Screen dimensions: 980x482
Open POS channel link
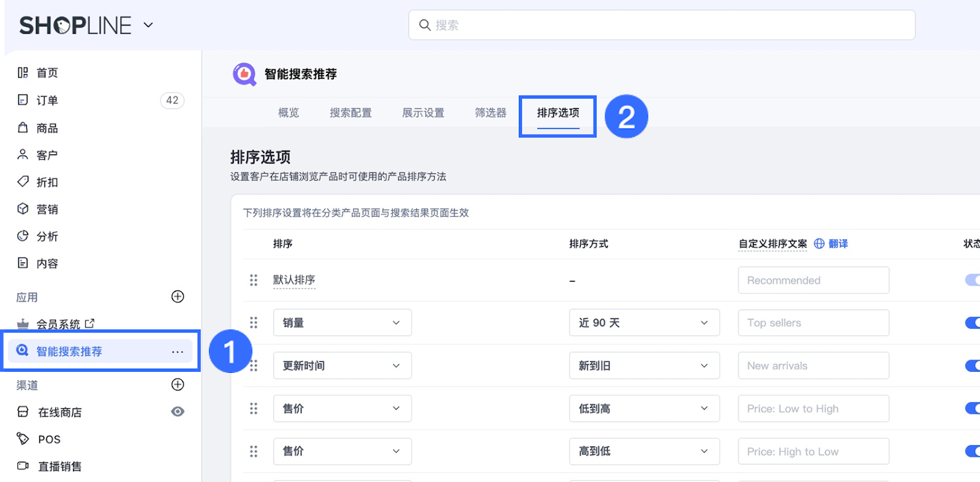point(49,439)
